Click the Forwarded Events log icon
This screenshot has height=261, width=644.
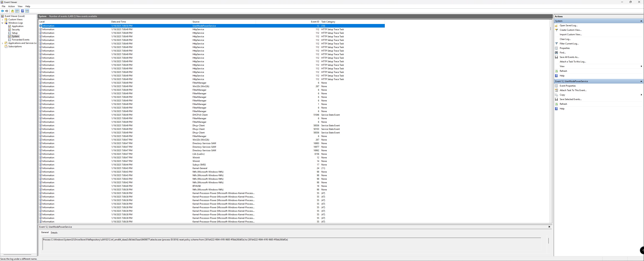10,40
